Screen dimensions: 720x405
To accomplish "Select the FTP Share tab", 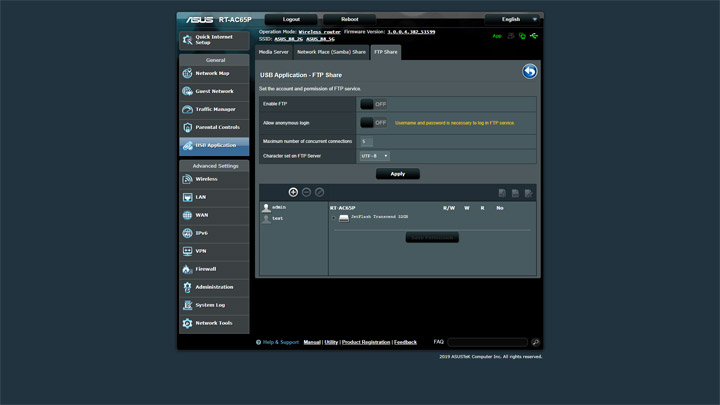I will coord(386,52).
